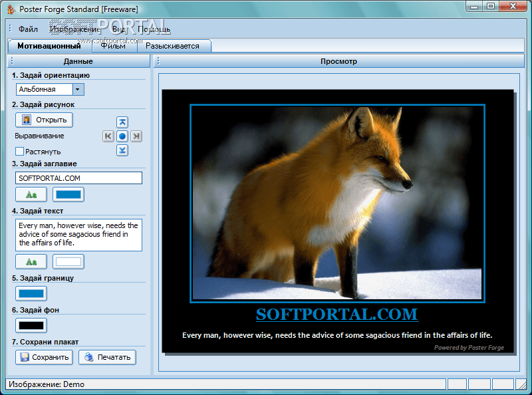Align picture left with the left-arrow icon
The image size is (532, 395).
(x=108, y=136)
